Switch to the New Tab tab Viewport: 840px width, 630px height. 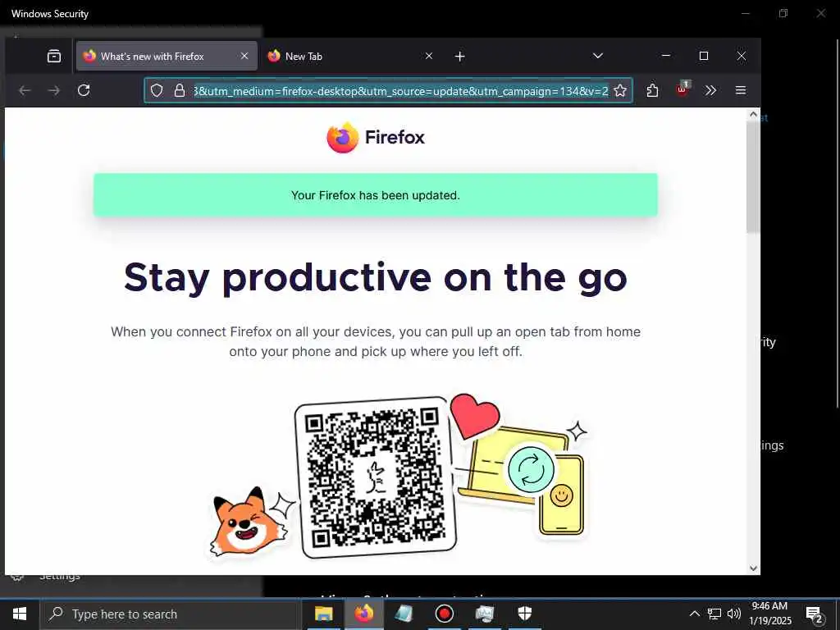pos(350,56)
